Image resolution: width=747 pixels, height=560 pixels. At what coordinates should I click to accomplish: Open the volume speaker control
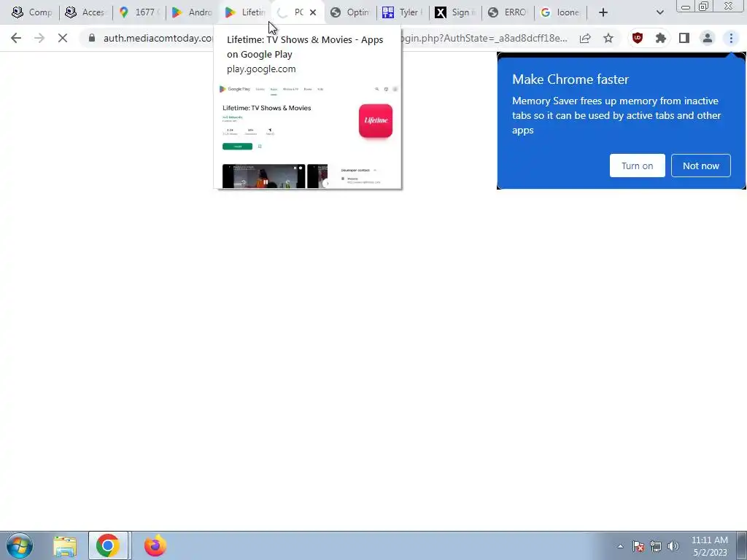pos(673,546)
